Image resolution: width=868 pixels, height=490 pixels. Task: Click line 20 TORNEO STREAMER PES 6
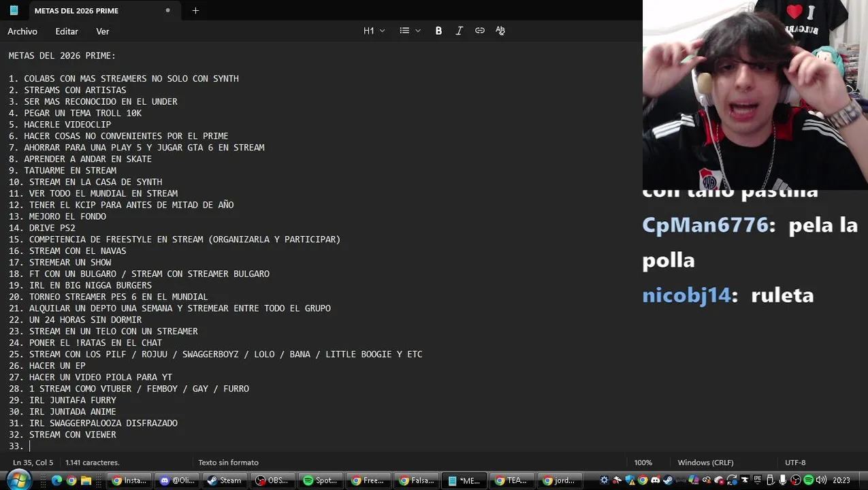click(108, 297)
